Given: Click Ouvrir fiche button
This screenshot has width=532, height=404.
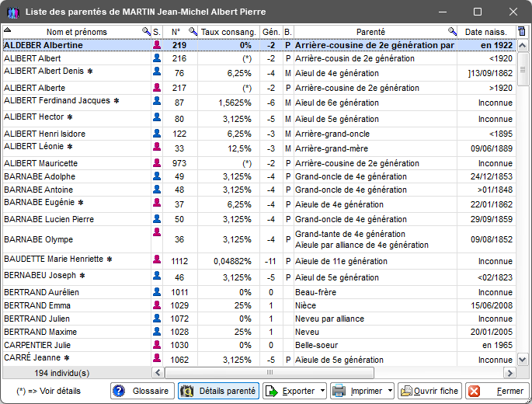Looking at the screenshot, I should [429, 391].
